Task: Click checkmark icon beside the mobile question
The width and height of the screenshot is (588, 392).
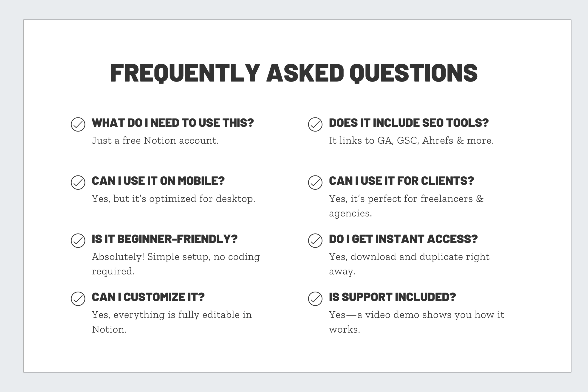Action: coord(78,183)
